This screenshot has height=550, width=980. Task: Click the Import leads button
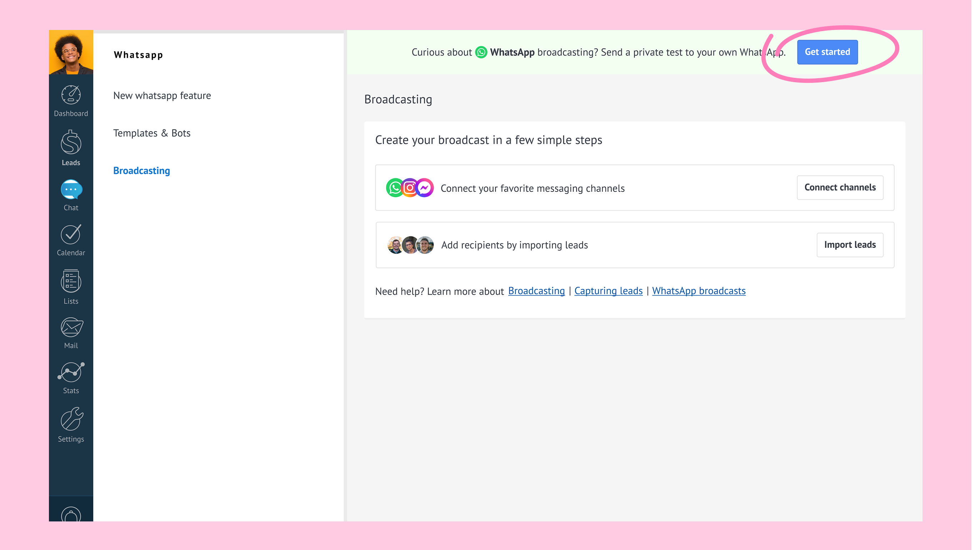tap(850, 245)
